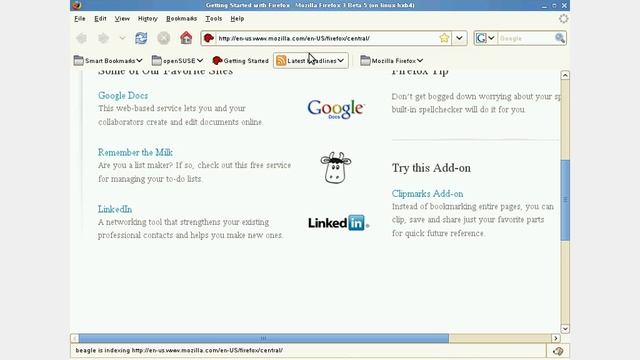This screenshot has width=640, height=360.
Task: Reload the current page
Action: pyautogui.click(x=141, y=38)
